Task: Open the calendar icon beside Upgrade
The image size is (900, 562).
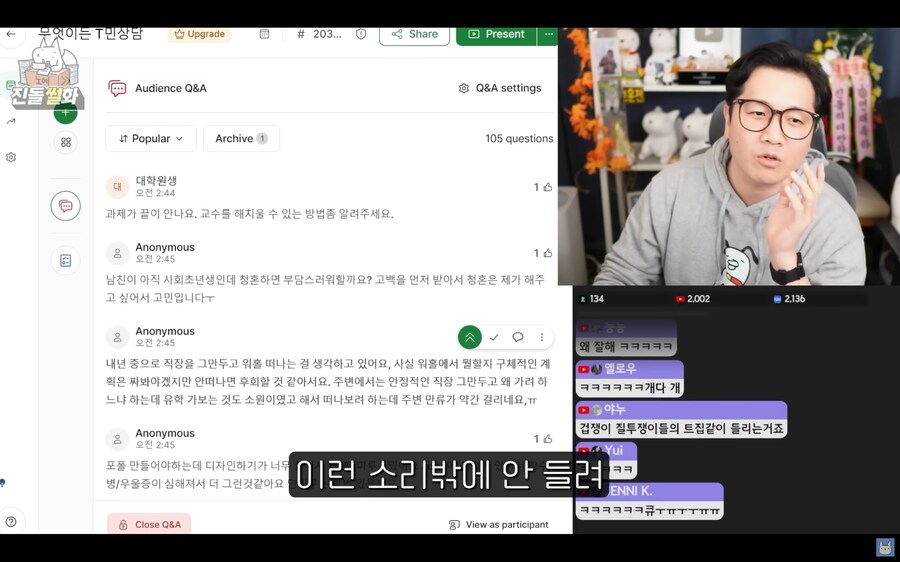Action: click(x=264, y=34)
